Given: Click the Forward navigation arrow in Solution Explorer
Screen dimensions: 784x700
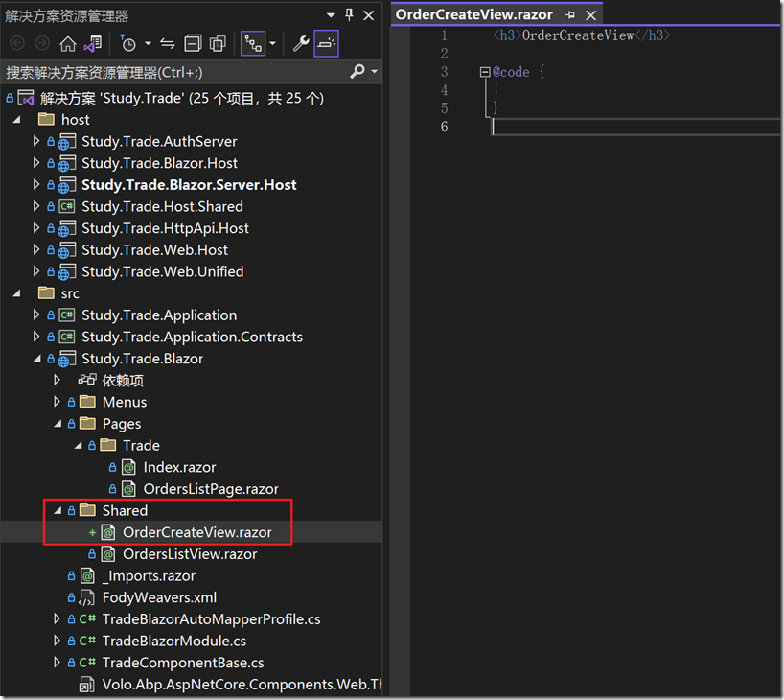Looking at the screenshot, I should (42, 44).
